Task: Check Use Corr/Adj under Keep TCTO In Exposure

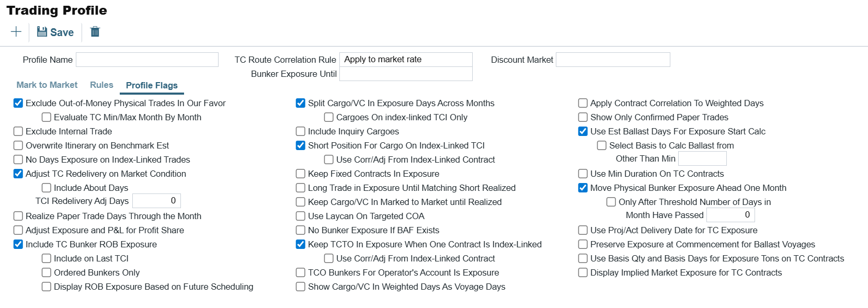Action: coord(329,258)
